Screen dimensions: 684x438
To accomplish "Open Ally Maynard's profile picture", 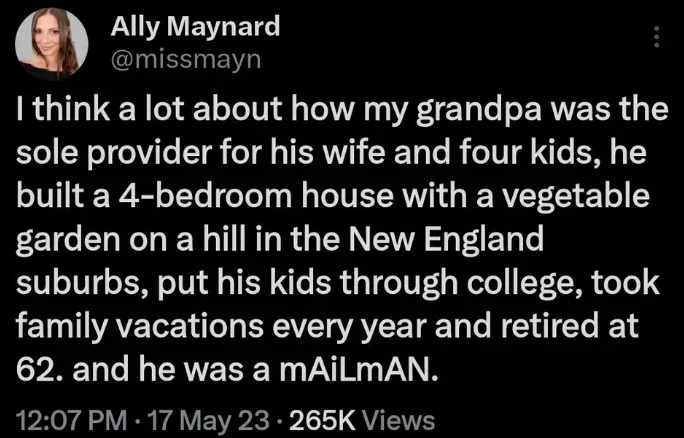I will click(51, 44).
